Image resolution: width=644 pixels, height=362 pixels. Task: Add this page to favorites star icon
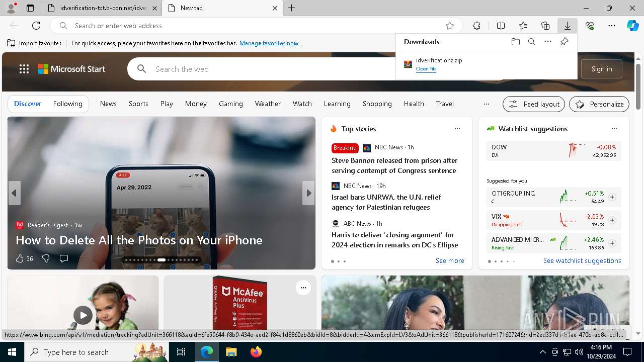point(450,26)
